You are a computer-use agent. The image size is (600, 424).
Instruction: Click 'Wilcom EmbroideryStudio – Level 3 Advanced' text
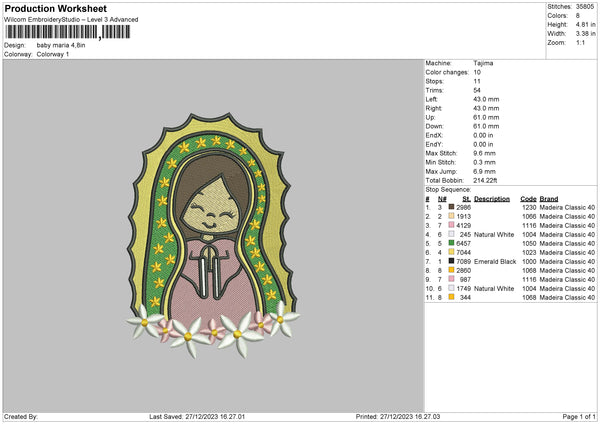pos(71,20)
